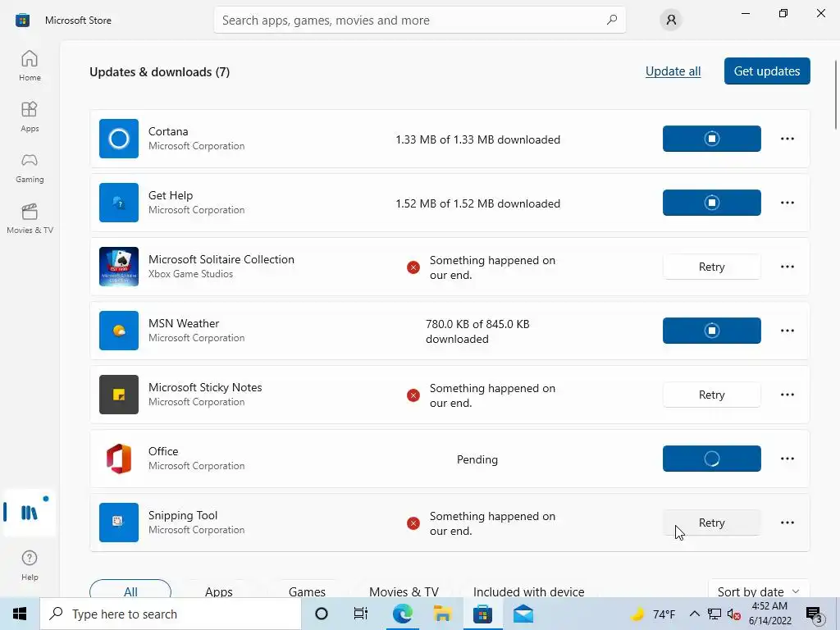The height and width of the screenshot is (630, 840).
Task: Click the Snipping Tool error status icon
Action: point(413,523)
